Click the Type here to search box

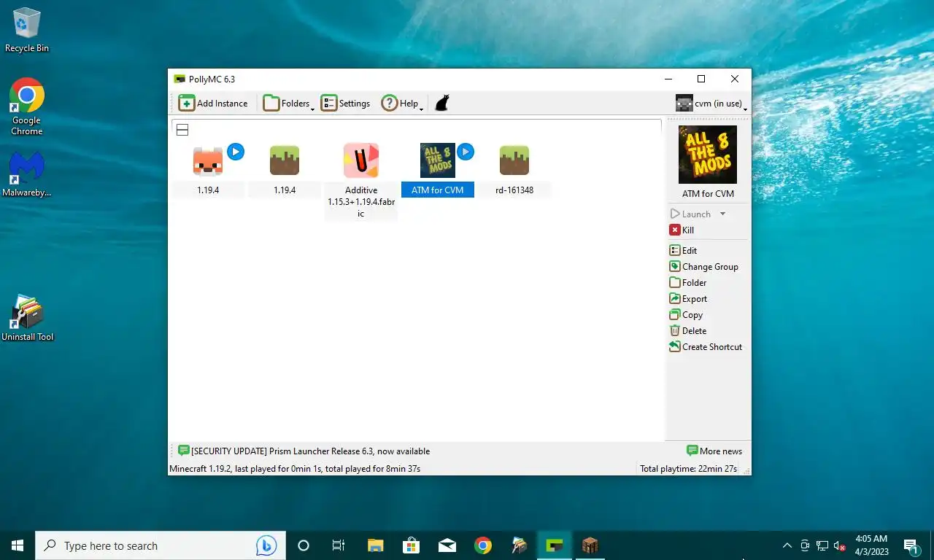point(161,545)
